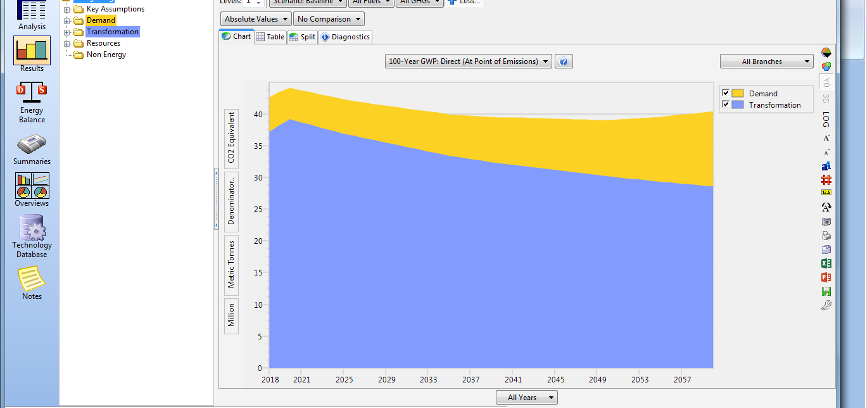Click the 2041 x-axis label
This screenshot has height=408, width=866.
[x=513, y=380]
